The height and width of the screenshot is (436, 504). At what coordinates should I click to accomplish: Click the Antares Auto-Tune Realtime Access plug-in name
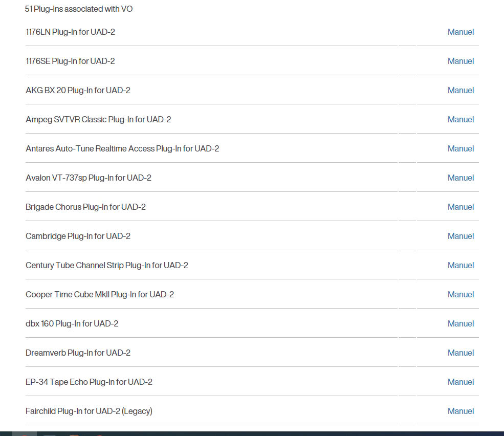click(122, 148)
